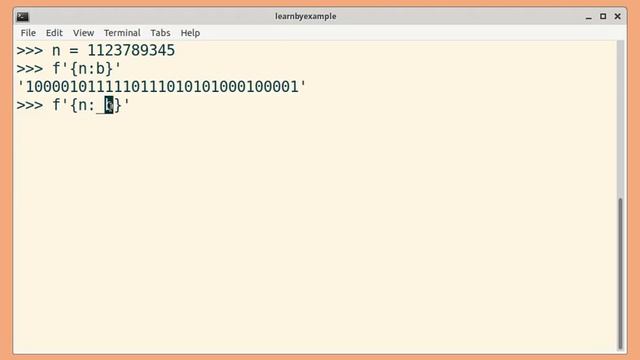Maximize the learnbyexample terminal window
This screenshot has width=640, height=360.
pyautogui.click(x=603, y=16)
